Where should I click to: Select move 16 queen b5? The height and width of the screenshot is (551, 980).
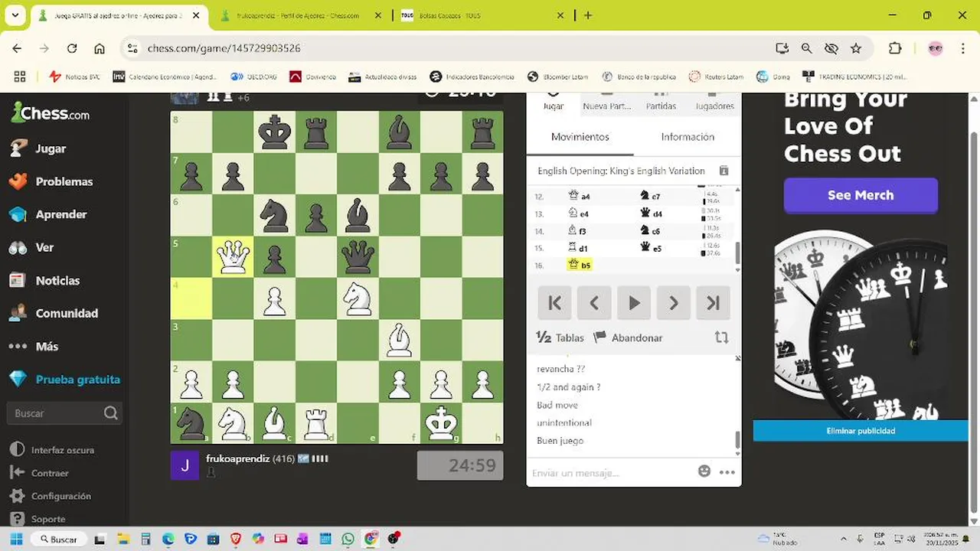[x=580, y=265]
